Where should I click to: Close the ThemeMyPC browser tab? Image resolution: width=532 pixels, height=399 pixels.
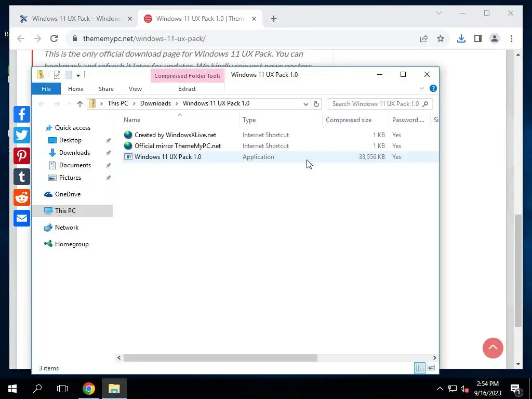[254, 19]
